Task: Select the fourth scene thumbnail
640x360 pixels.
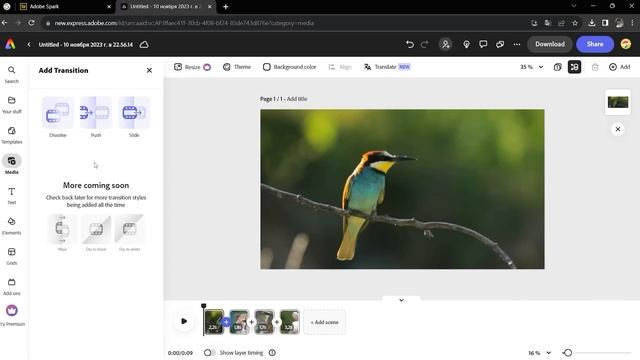Action: (x=290, y=322)
